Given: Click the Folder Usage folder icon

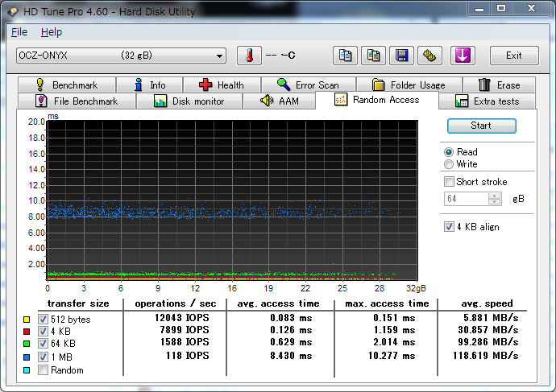Looking at the screenshot, I should click(x=379, y=85).
